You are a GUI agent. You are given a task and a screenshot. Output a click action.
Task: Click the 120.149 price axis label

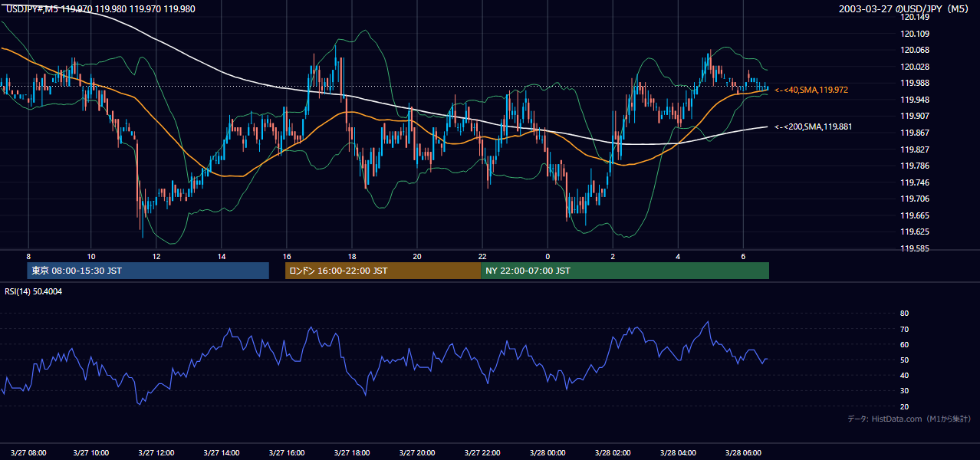point(915,17)
